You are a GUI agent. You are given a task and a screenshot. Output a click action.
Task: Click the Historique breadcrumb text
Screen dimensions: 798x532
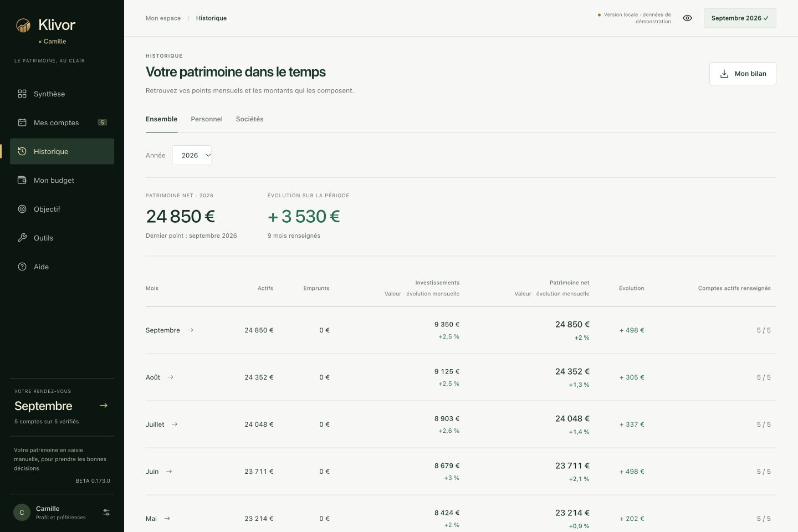click(211, 18)
